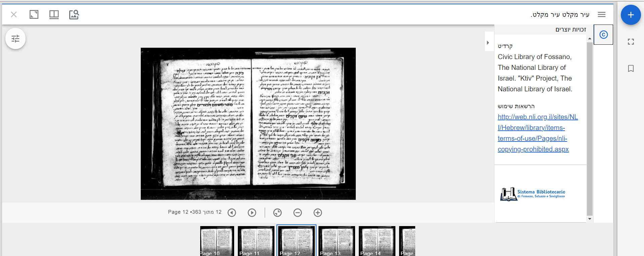This screenshot has width=644, height=256.
Task: Click the side panel scroll-down arrow
Action: coord(590,219)
